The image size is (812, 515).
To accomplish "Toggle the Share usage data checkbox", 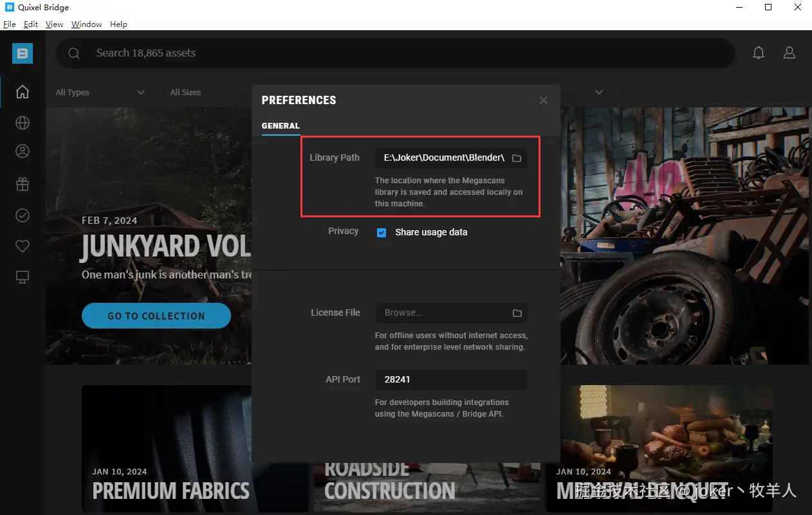I will 382,233.
